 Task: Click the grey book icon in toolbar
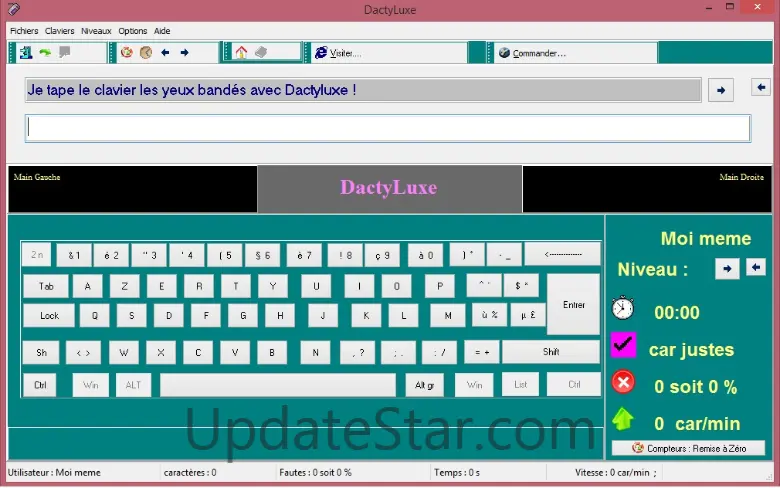261,52
